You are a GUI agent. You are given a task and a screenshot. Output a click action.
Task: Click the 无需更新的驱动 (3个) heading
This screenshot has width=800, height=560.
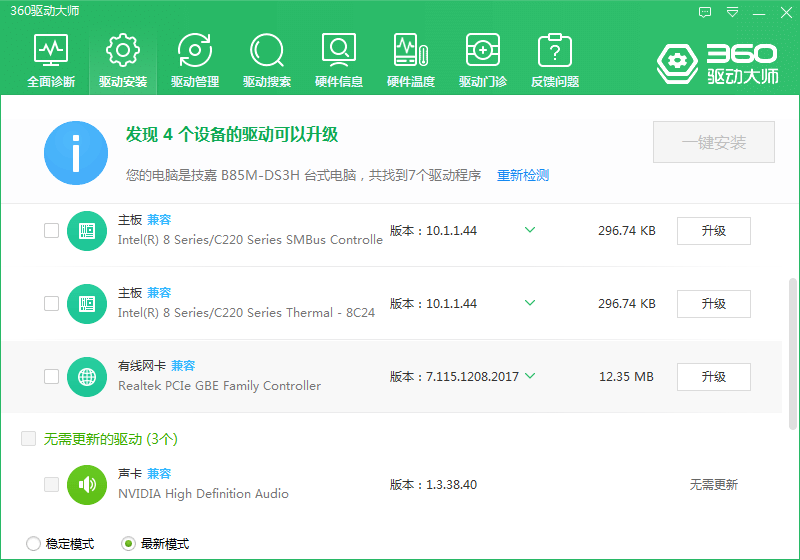[111, 439]
